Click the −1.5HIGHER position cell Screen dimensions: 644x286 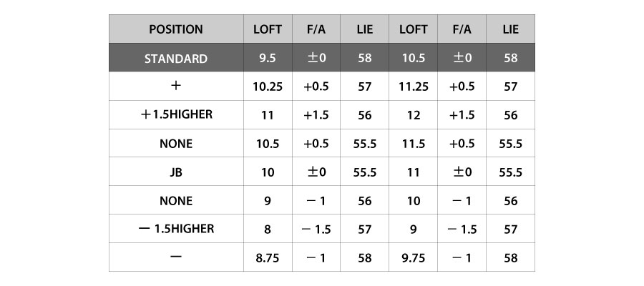(175, 230)
